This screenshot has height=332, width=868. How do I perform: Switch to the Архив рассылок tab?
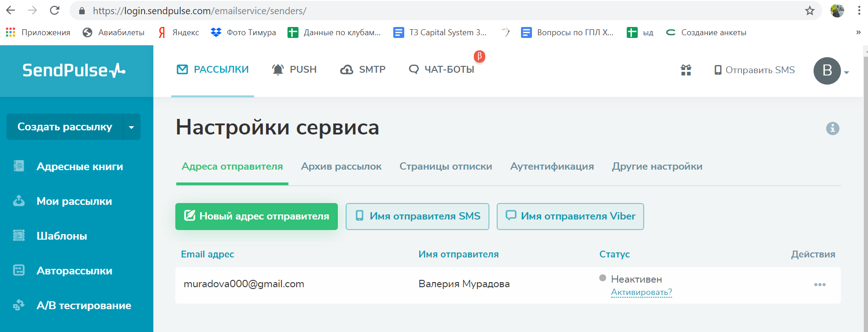341,166
